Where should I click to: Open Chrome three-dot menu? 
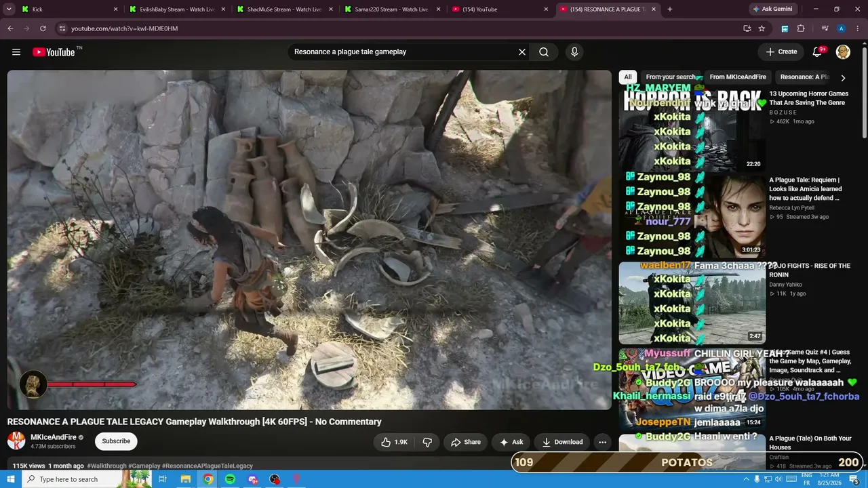(x=859, y=28)
